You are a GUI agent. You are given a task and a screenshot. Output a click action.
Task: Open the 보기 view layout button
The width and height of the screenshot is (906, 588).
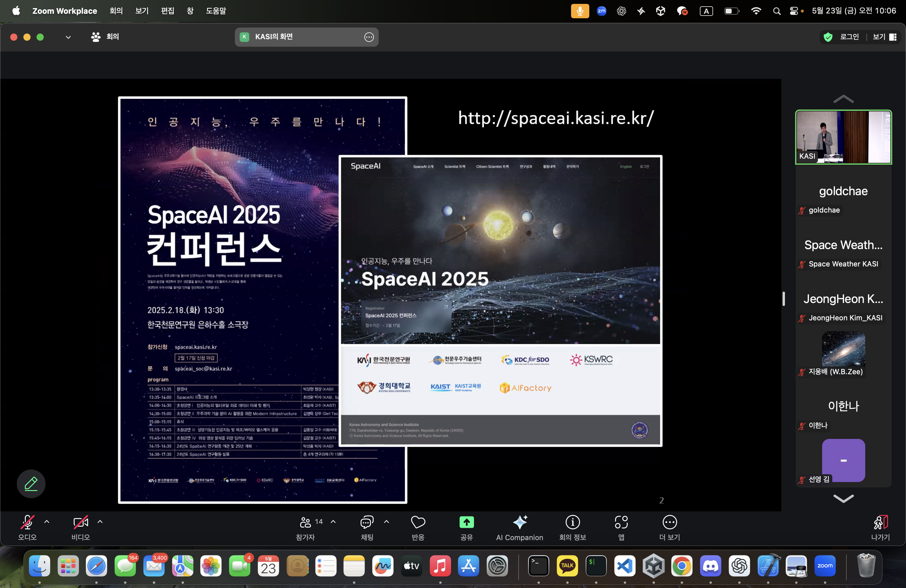tap(885, 37)
